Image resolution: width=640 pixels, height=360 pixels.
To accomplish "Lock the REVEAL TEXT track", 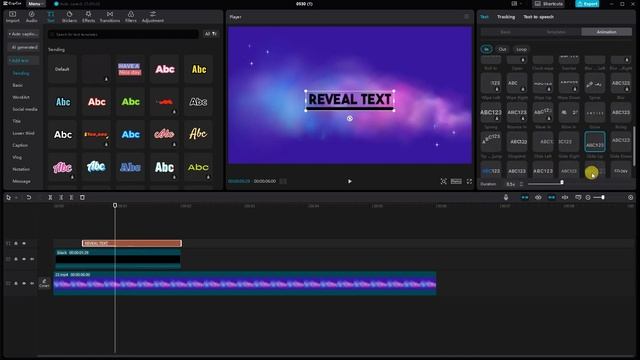I will tap(16, 243).
